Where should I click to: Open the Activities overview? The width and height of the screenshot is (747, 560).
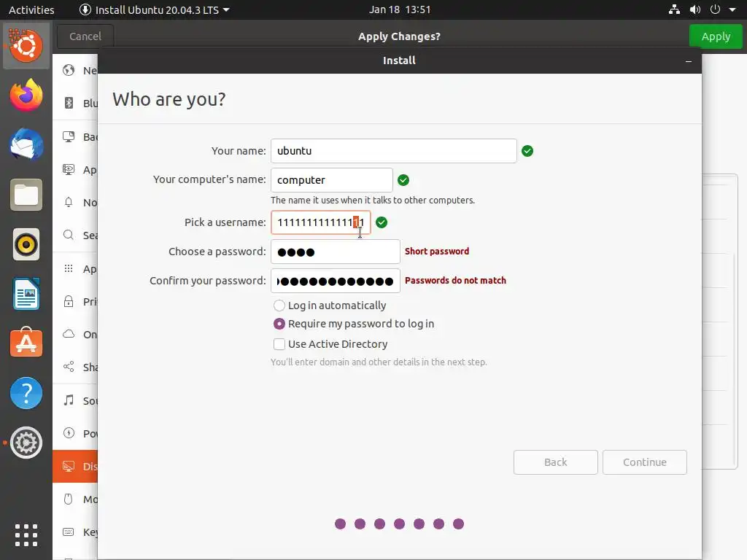pos(31,9)
